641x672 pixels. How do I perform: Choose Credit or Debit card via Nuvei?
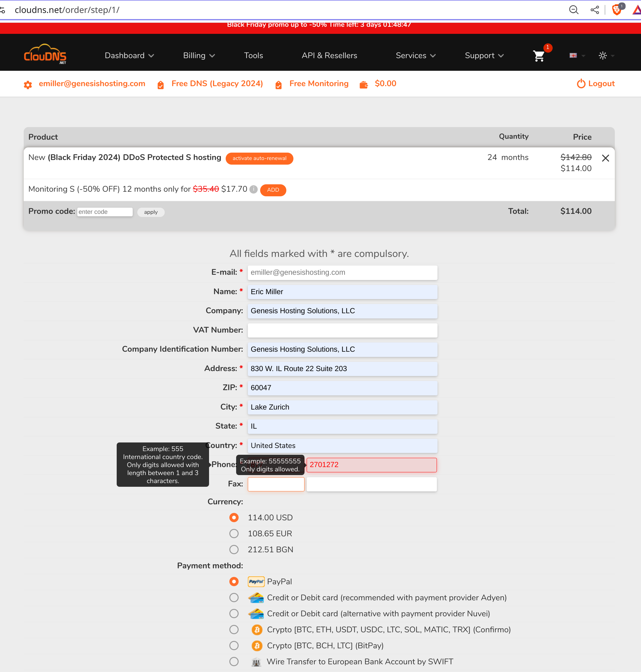234,614
